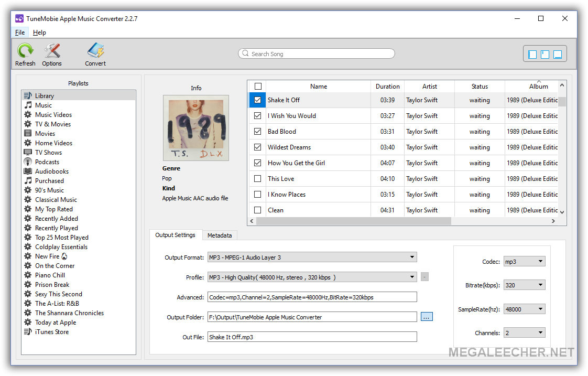This screenshot has height=376, width=588.
Task: Click the Advanced codec settings field
Action: tap(312, 297)
